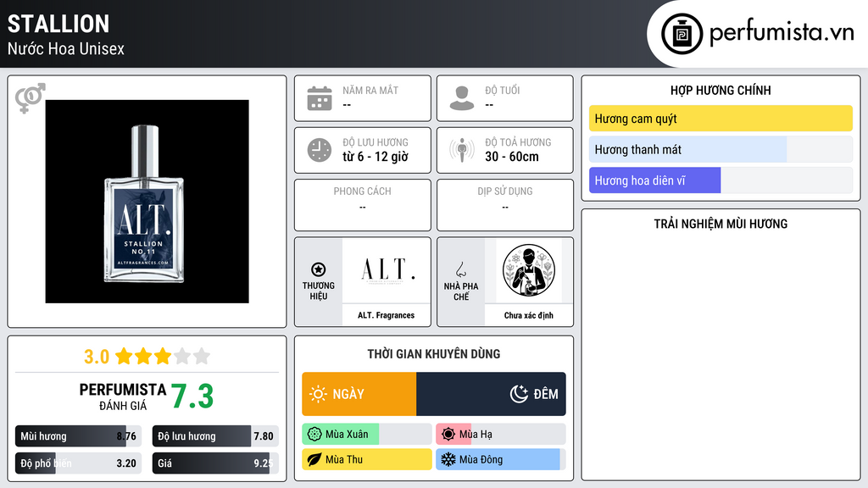
Task: Click the Nước Hoa Unisex subtitle
Action: tap(66, 48)
